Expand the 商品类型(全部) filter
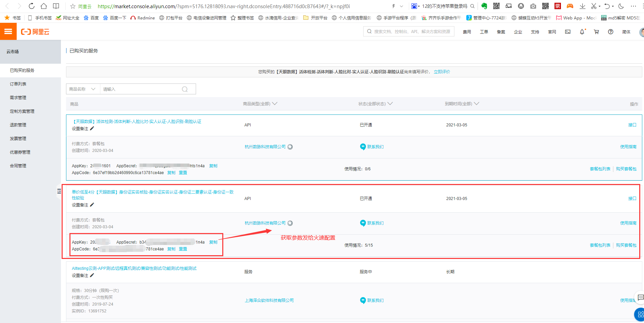644x323 pixels. point(260,104)
